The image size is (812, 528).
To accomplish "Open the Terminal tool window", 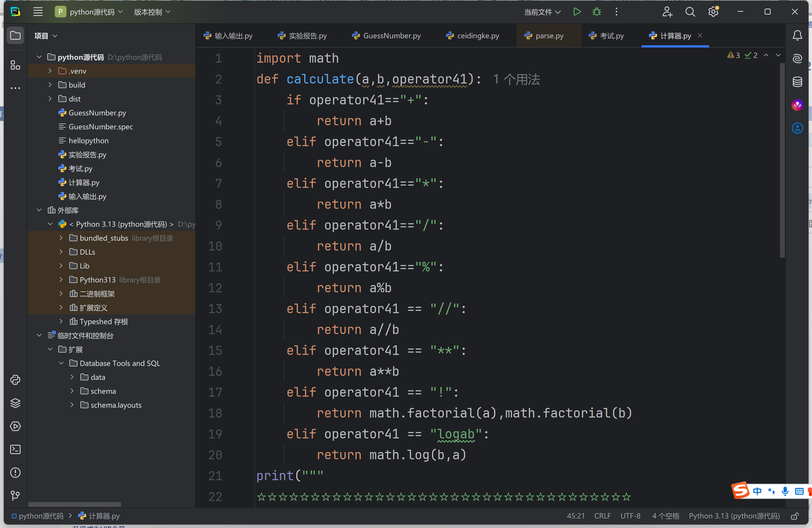I will tap(15, 449).
